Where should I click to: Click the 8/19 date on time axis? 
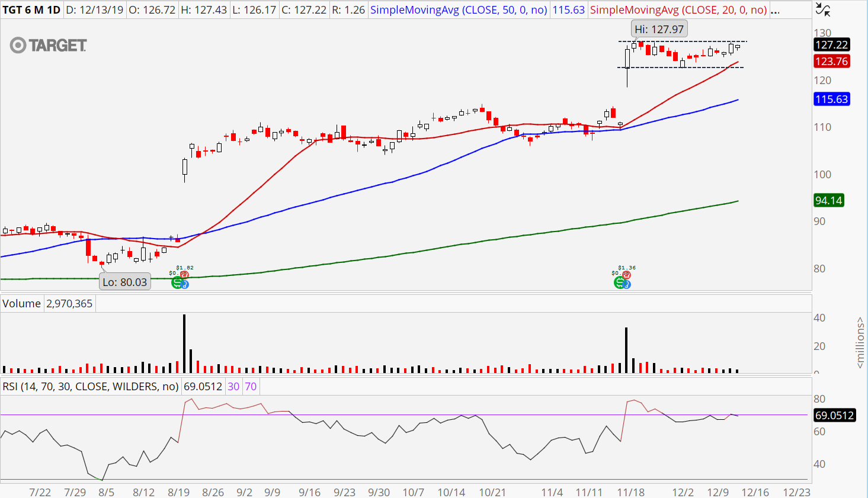(x=179, y=492)
